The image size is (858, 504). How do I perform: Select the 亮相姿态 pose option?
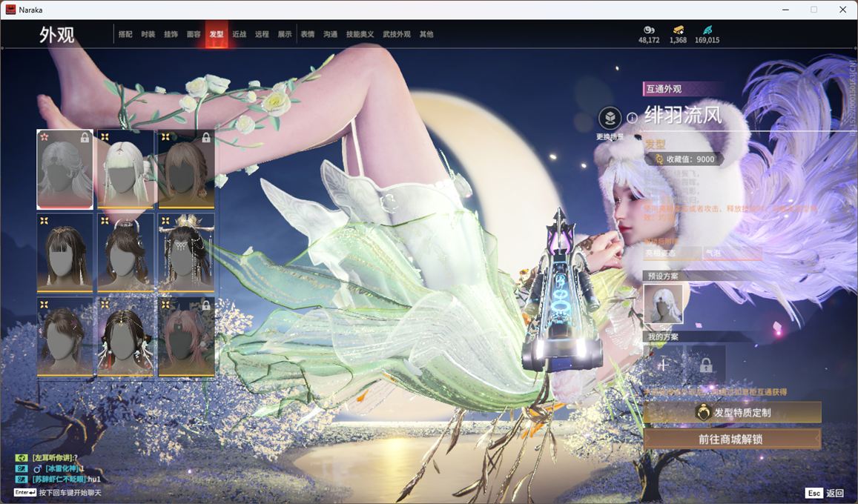[x=673, y=253]
